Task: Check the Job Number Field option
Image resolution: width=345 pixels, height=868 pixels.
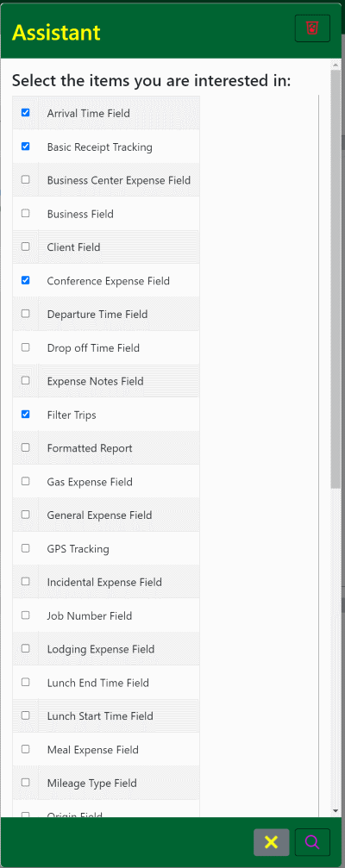Action: [26, 615]
